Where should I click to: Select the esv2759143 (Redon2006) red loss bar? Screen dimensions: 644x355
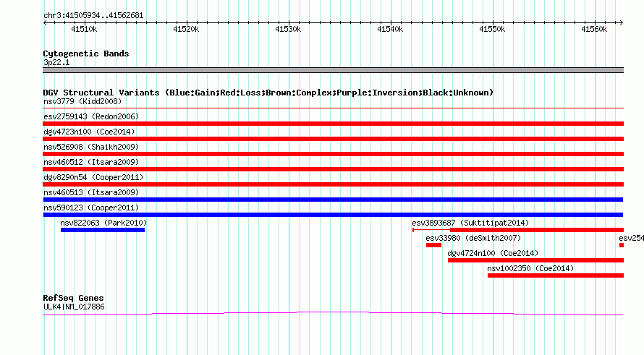(333, 124)
